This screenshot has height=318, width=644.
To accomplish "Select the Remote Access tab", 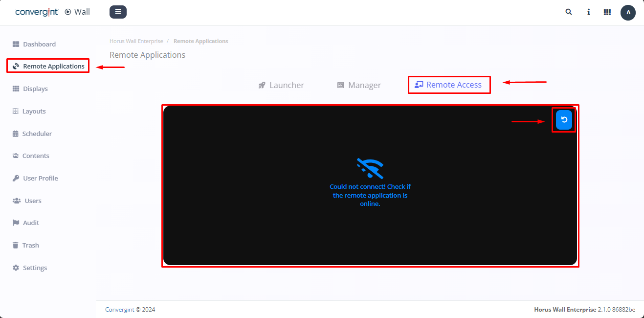I will point(448,85).
